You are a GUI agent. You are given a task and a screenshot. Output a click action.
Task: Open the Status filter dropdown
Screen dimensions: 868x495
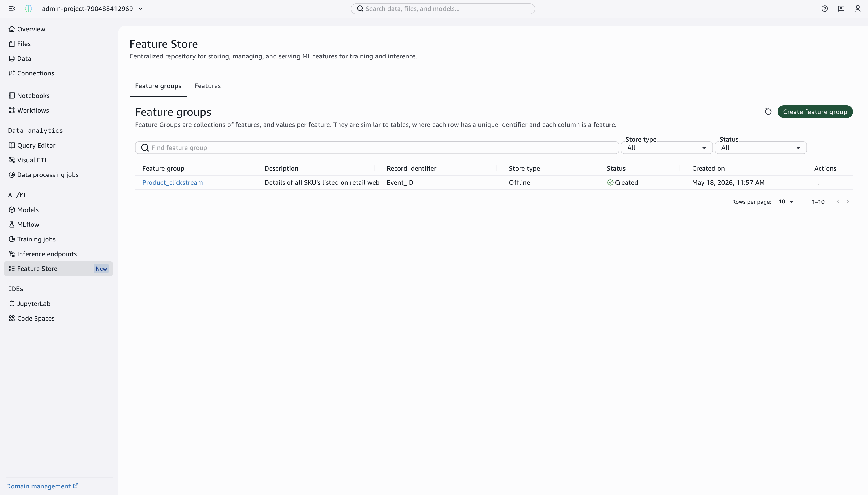[761, 148]
